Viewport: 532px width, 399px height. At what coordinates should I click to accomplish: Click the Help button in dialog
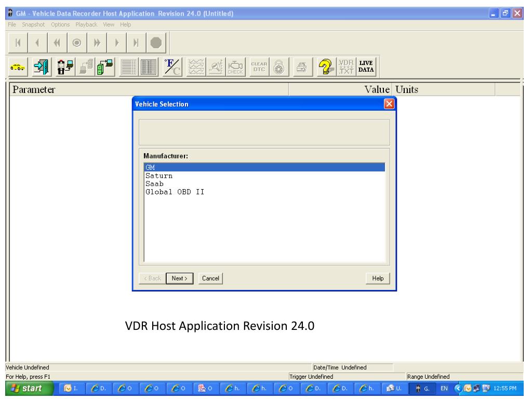(x=378, y=278)
